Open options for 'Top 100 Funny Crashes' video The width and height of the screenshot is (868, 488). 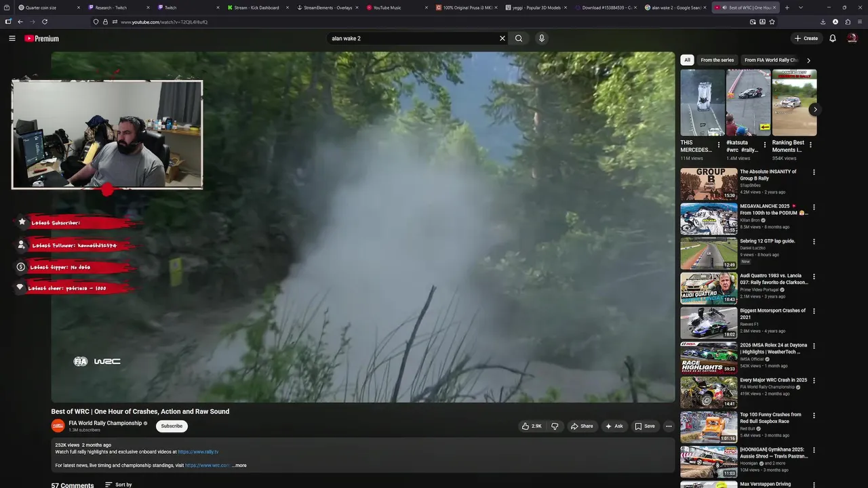click(x=814, y=415)
